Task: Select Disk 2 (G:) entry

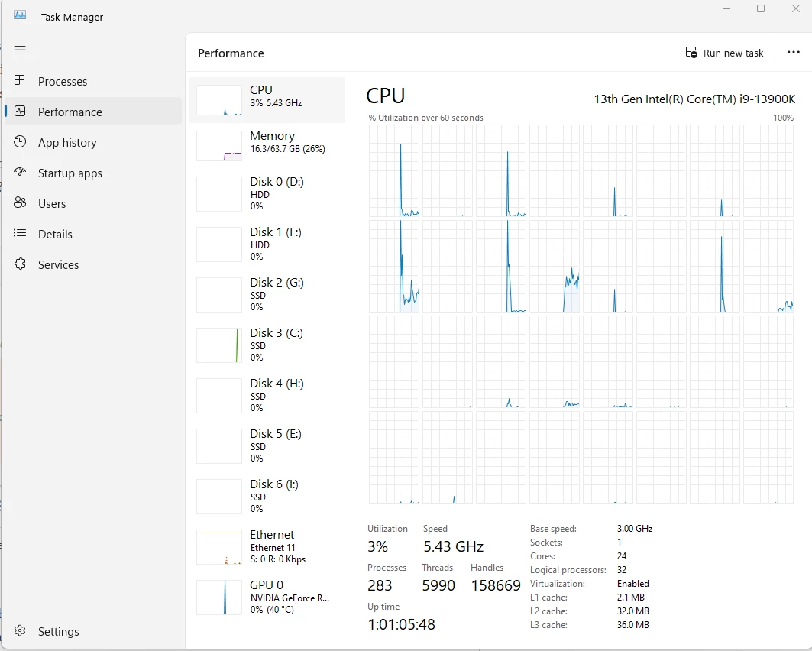Action: pyautogui.click(x=266, y=294)
